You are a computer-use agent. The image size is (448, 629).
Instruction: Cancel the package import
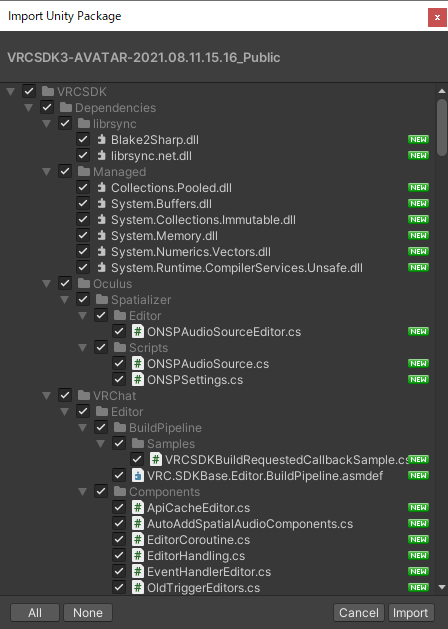359,613
